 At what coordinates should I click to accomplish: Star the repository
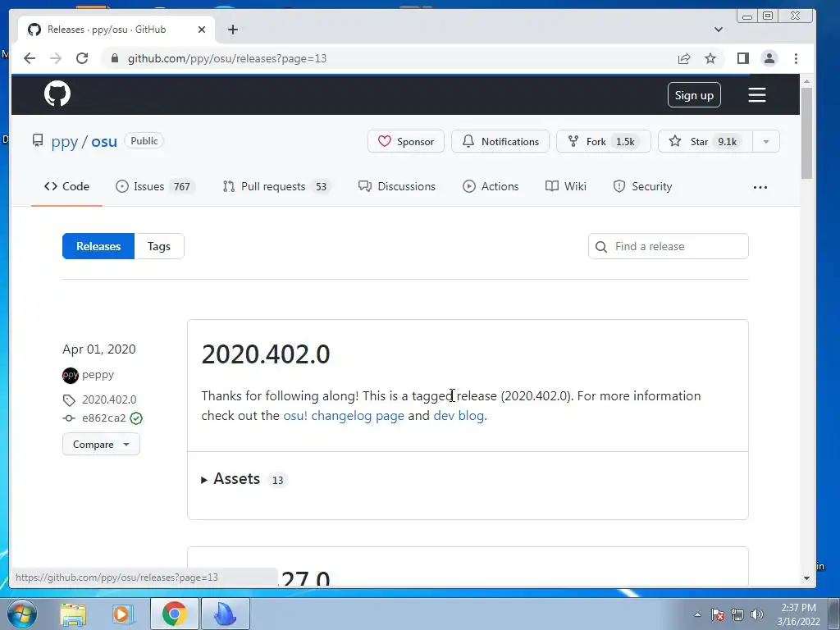[705, 141]
